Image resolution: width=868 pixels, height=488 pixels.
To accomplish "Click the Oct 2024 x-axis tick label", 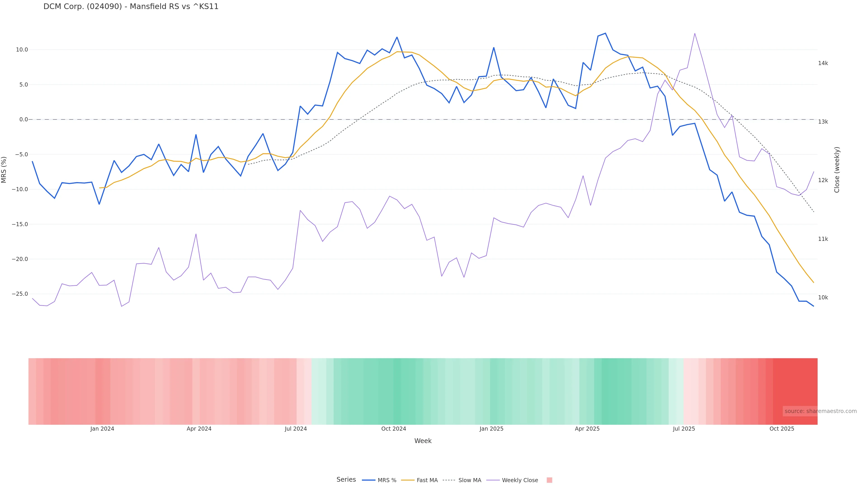I will click(x=394, y=429).
